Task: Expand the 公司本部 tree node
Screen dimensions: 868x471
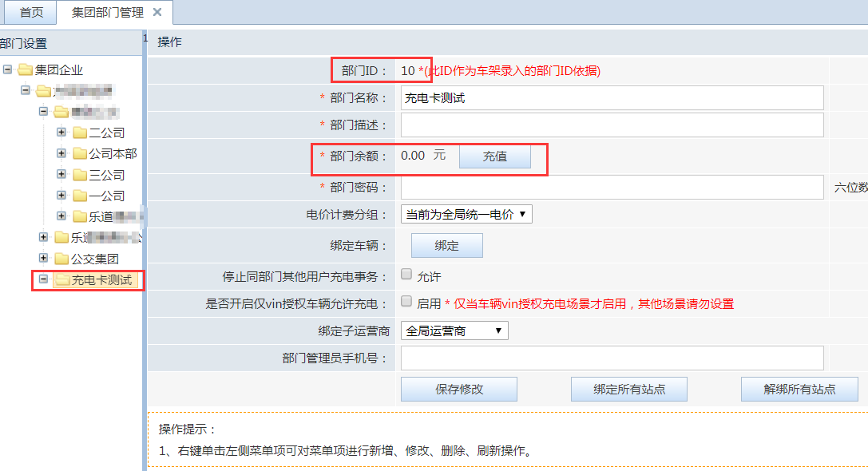Action: [x=61, y=153]
